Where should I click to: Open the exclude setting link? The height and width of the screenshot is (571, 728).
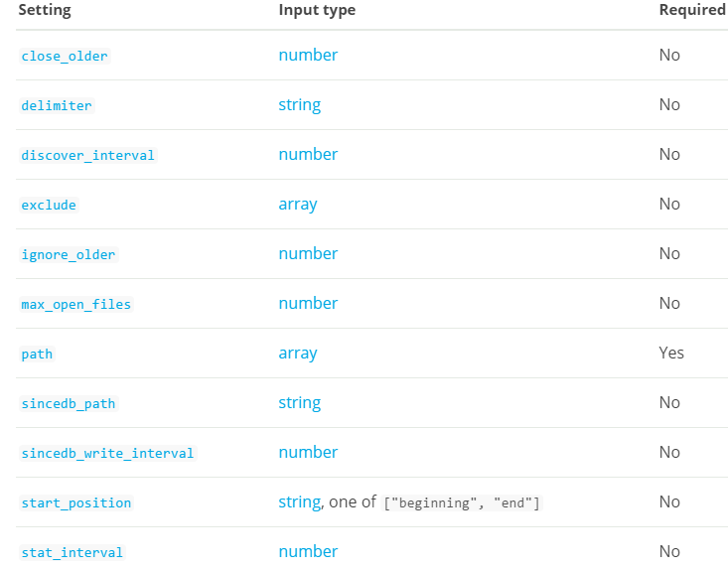point(49,206)
